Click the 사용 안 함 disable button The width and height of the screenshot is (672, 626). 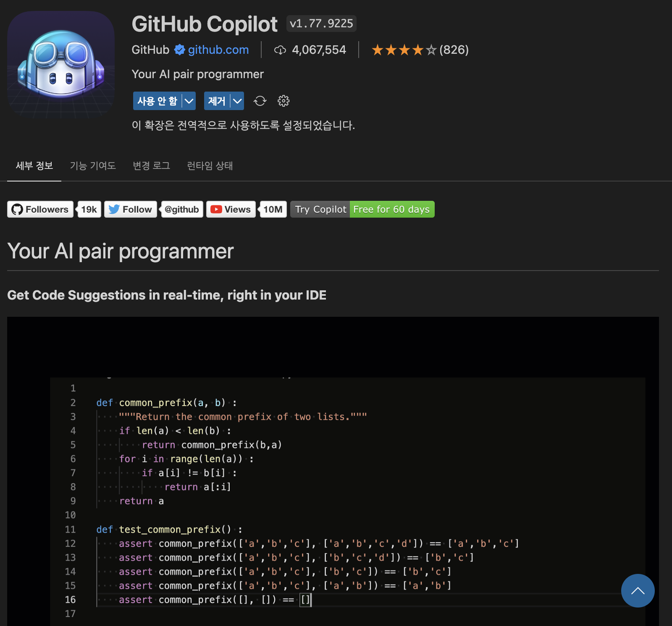click(157, 101)
